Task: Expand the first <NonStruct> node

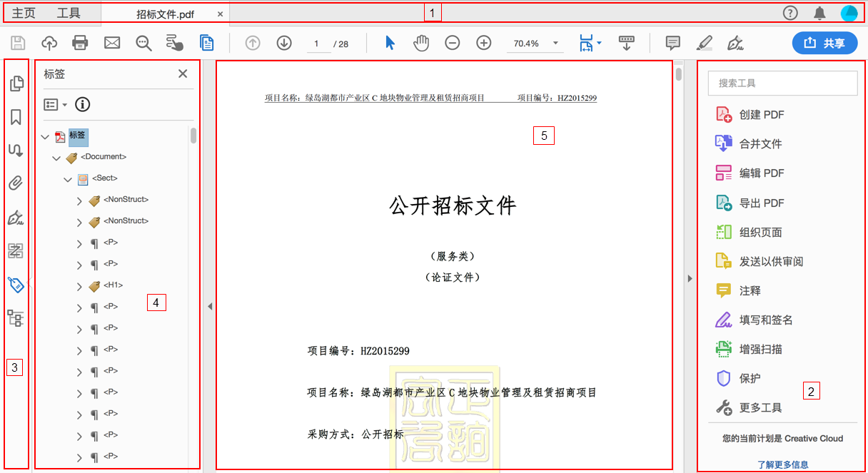Action: (x=79, y=201)
